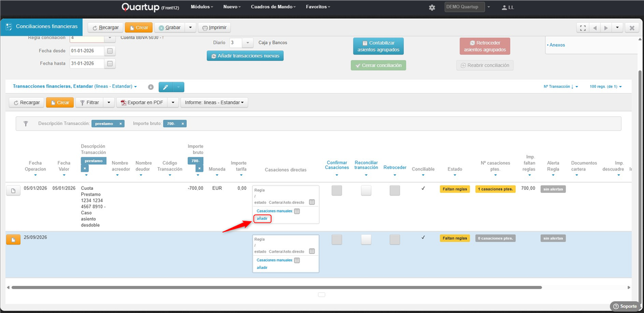Click the horizontal scrollbar of the table

277,288
